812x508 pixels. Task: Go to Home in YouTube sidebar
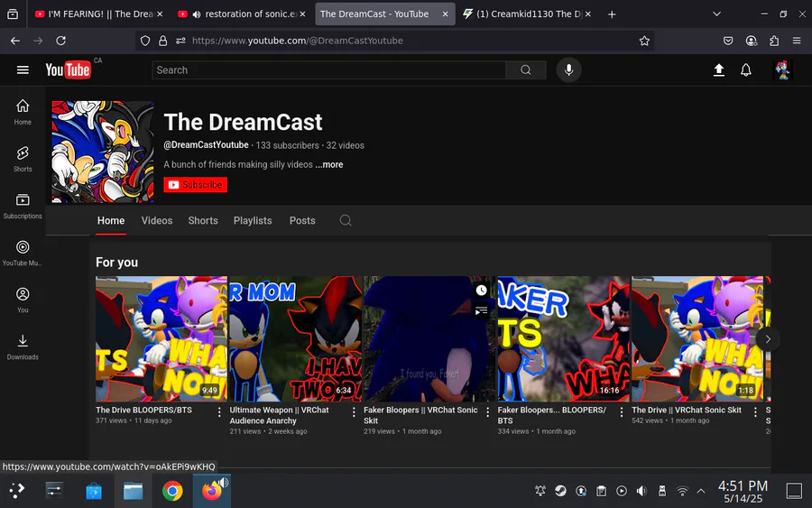23,112
